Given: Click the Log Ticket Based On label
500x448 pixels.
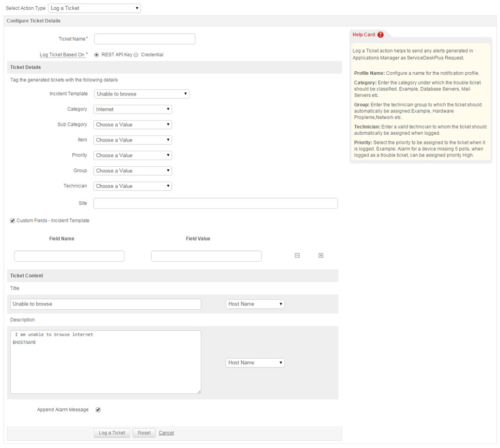Looking at the screenshot, I should click(62, 55).
